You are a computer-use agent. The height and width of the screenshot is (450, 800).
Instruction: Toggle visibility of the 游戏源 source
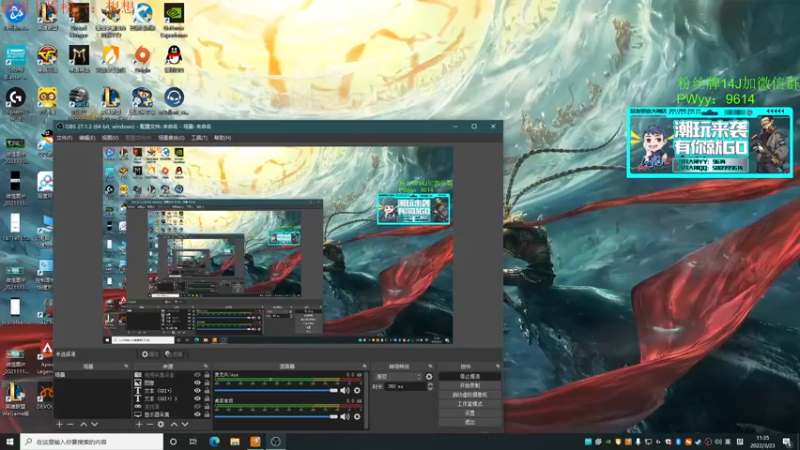[197, 407]
